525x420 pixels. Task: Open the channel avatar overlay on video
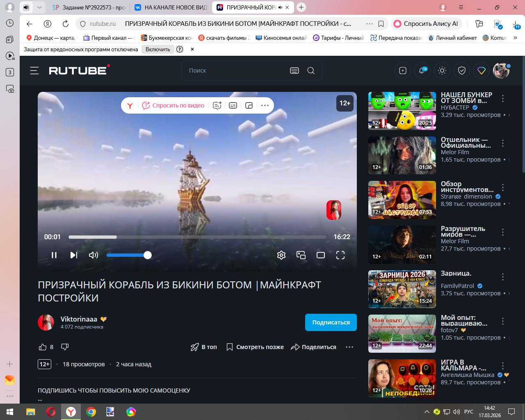334,210
